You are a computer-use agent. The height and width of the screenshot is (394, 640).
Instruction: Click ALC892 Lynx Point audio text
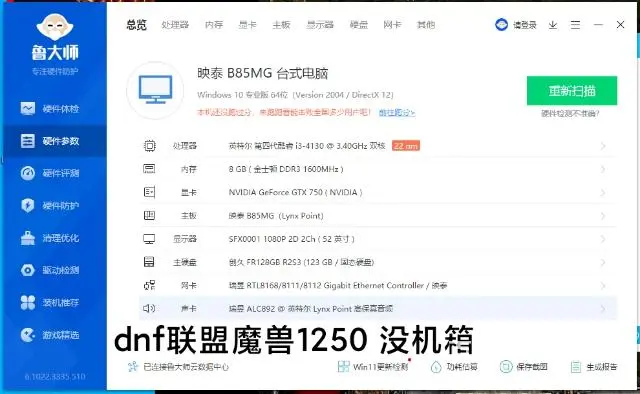311,309
